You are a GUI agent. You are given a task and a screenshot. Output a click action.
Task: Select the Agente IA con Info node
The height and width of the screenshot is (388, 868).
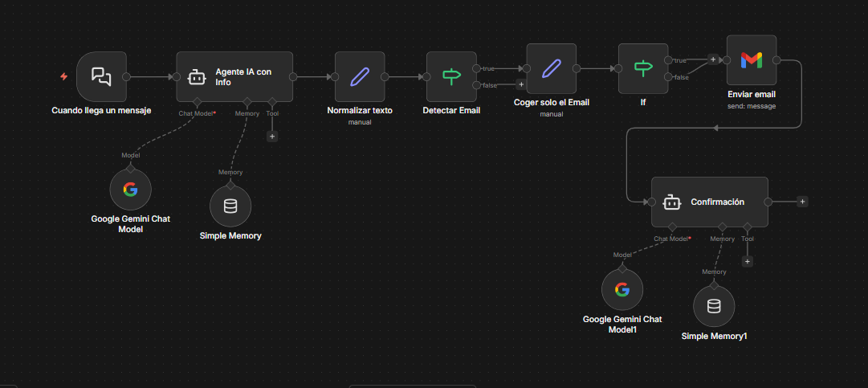(x=234, y=77)
